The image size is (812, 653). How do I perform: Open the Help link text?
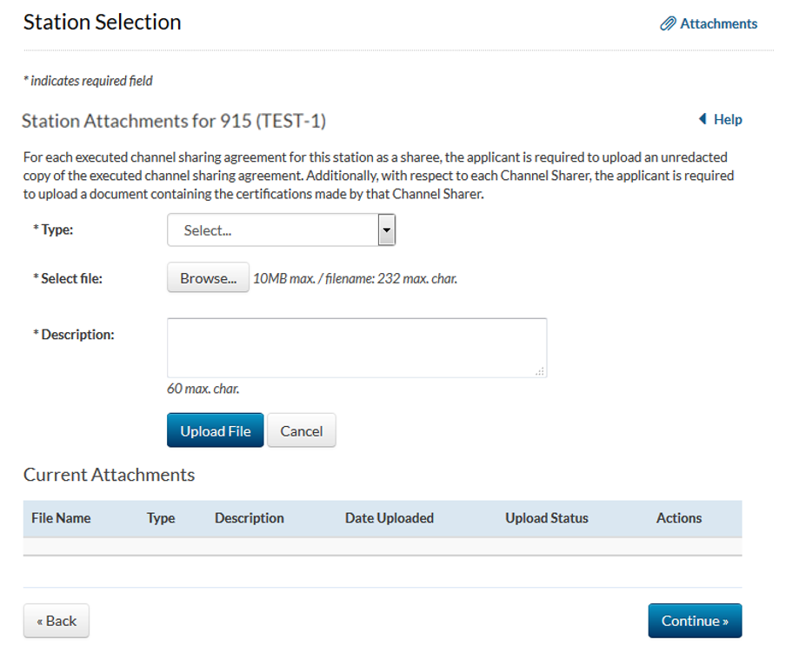pos(728,119)
